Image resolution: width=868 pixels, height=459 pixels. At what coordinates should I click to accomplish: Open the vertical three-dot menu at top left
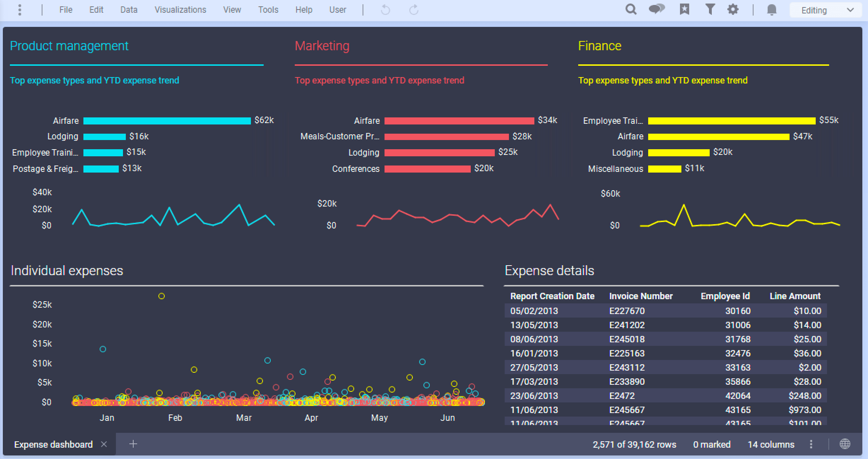[x=20, y=10]
